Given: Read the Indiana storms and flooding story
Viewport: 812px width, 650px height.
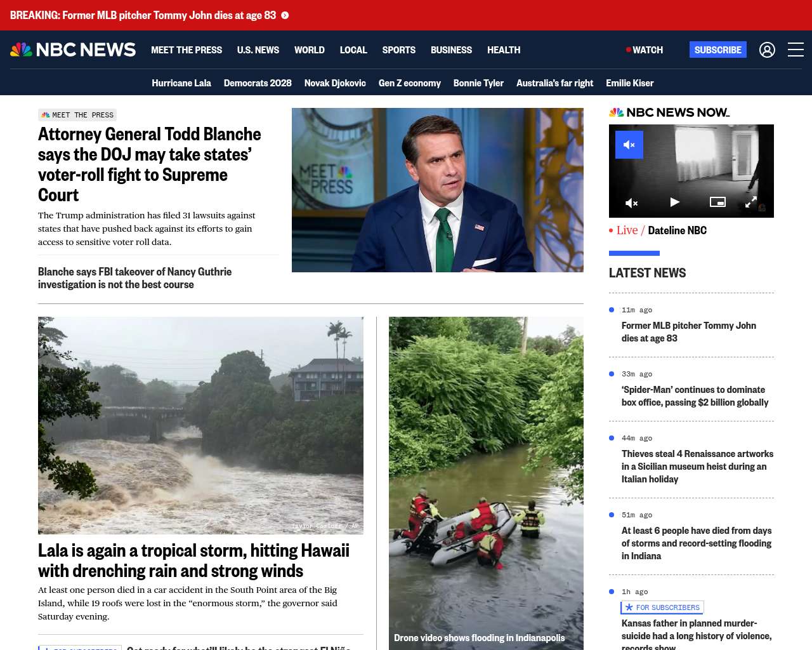Looking at the screenshot, I should coord(697,543).
